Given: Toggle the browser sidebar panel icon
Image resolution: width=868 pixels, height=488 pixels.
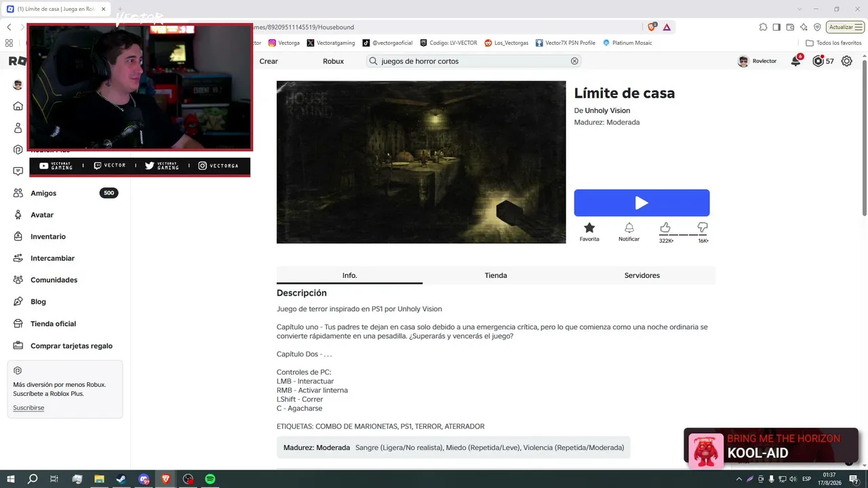Looking at the screenshot, I should [x=777, y=27].
